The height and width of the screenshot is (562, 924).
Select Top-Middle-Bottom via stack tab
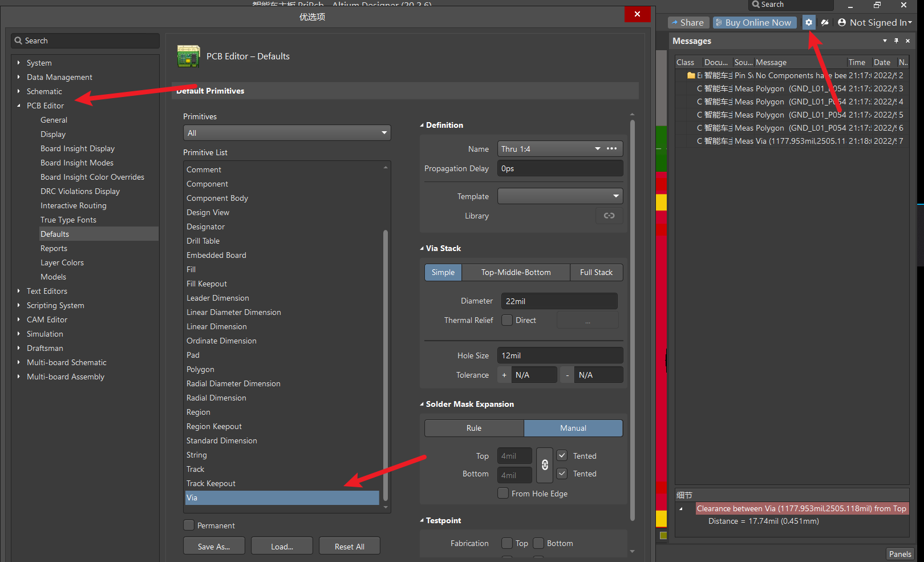(516, 272)
